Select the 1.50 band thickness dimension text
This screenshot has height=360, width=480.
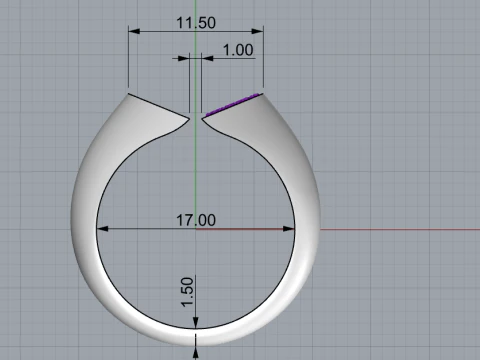(187, 292)
